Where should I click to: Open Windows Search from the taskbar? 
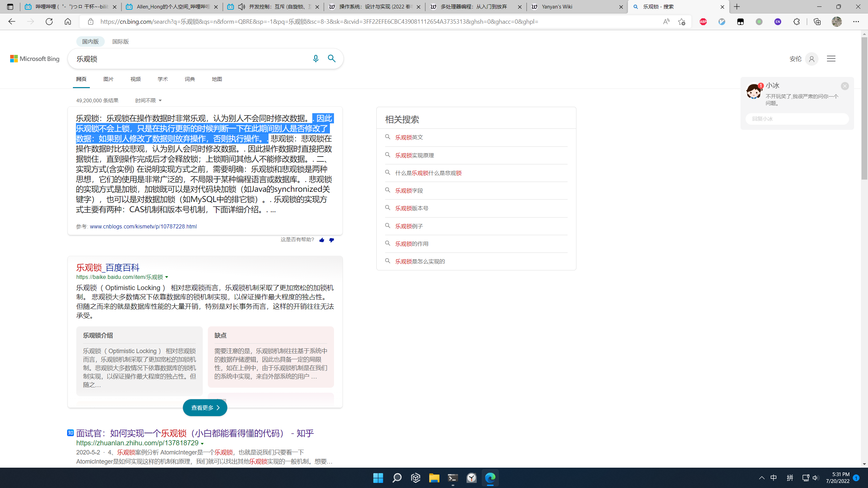point(397,478)
